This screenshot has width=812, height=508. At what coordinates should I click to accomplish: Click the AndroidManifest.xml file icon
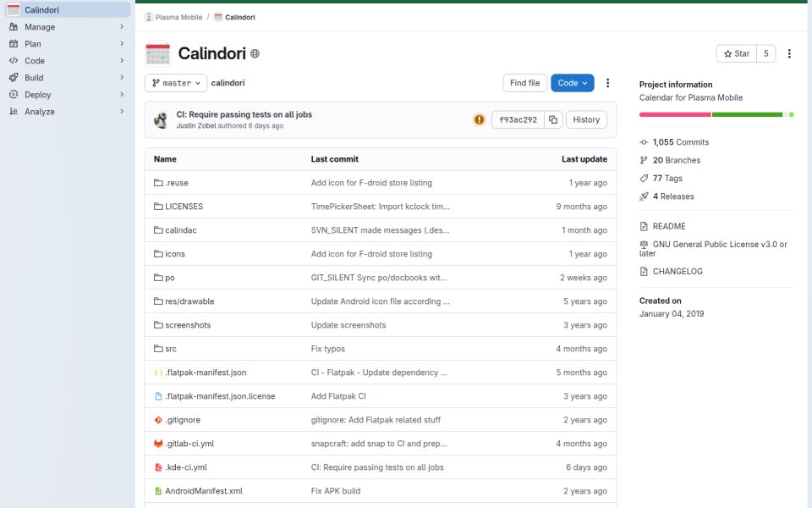point(158,491)
